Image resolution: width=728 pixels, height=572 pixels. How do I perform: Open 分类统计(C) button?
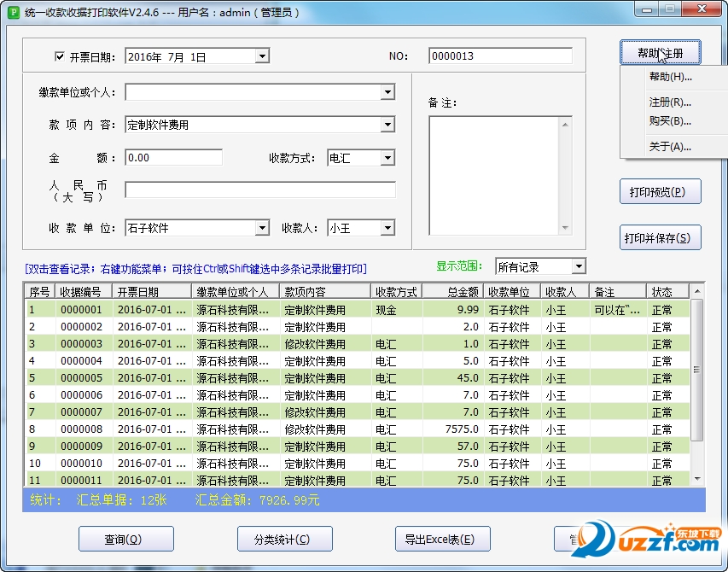(x=284, y=539)
